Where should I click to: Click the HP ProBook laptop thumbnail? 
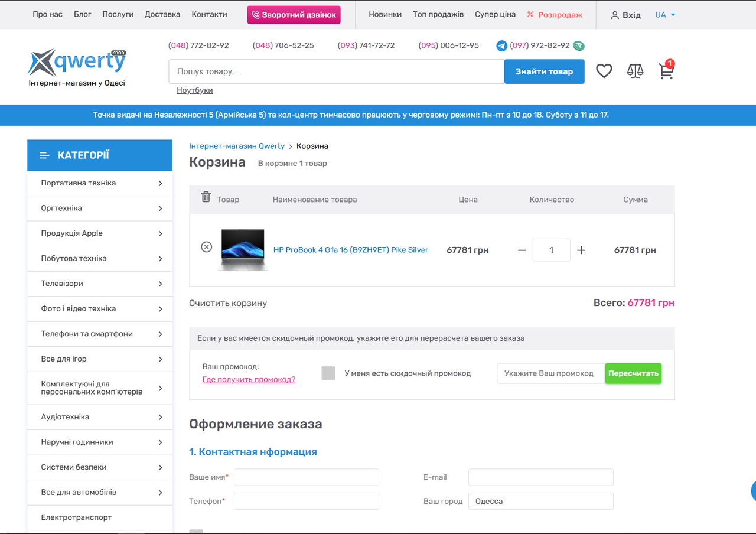[243, 250]
